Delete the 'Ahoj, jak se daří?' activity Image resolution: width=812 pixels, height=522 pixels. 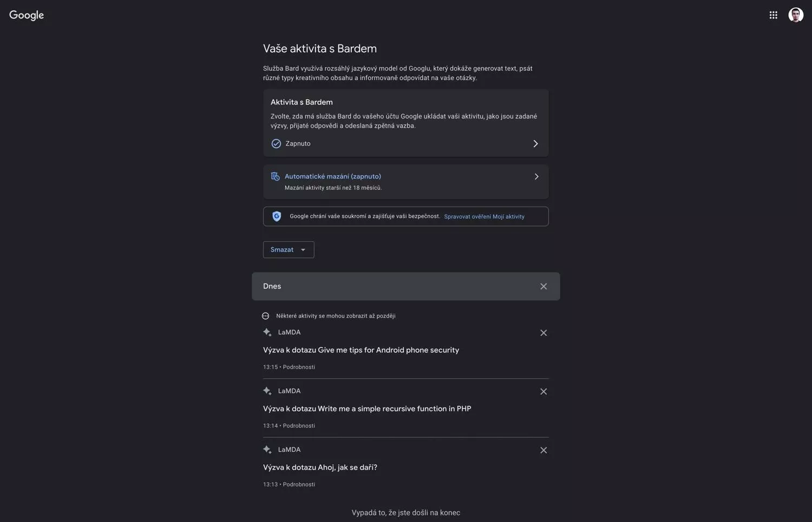pyautogui.click(x=543, y=450)
